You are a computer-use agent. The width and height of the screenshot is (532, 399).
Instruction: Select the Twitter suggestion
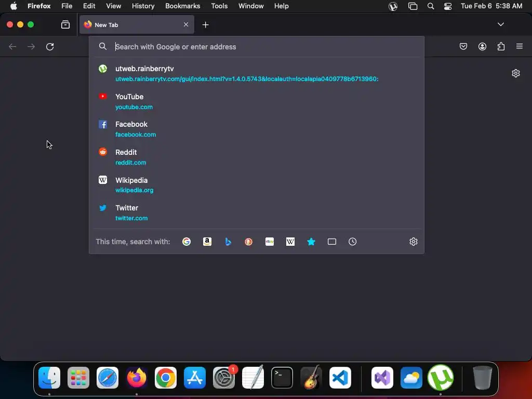[x=257, y=212]
